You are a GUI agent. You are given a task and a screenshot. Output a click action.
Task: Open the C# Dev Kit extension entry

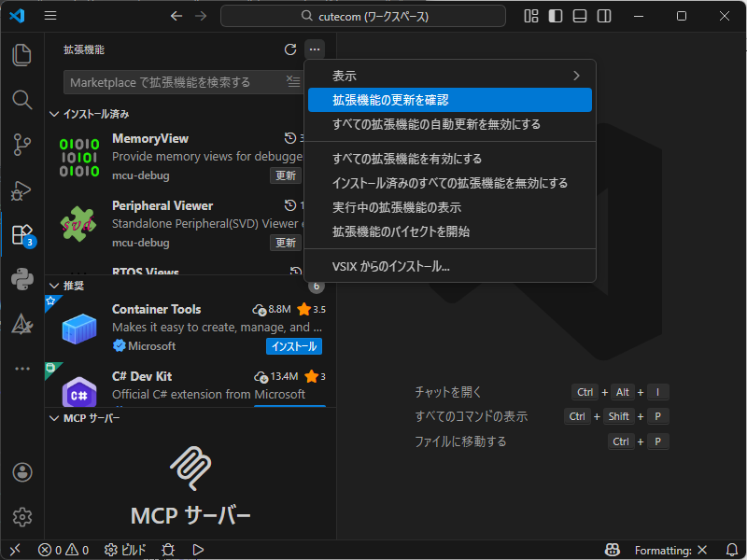pos(190,385)
